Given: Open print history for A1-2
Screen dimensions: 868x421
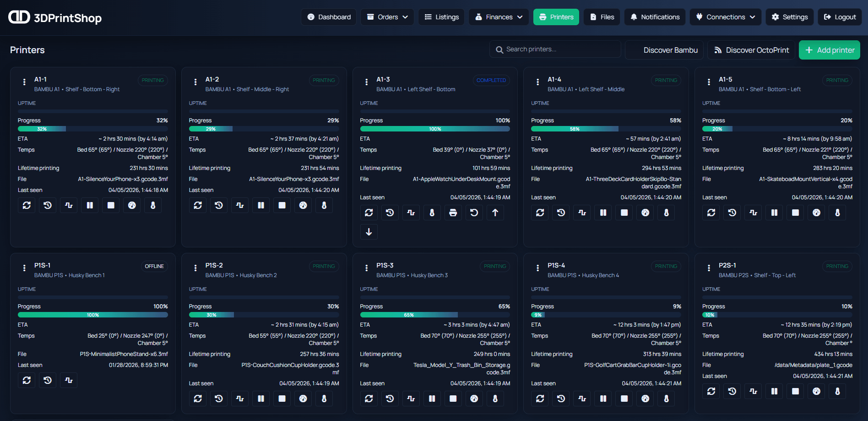Looking at the screenshot, I should coord(218,205).
